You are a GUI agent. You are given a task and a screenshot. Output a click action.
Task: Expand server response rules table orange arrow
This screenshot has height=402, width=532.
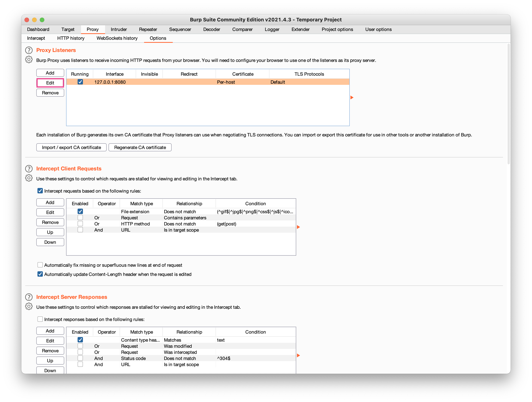(298, 355)
